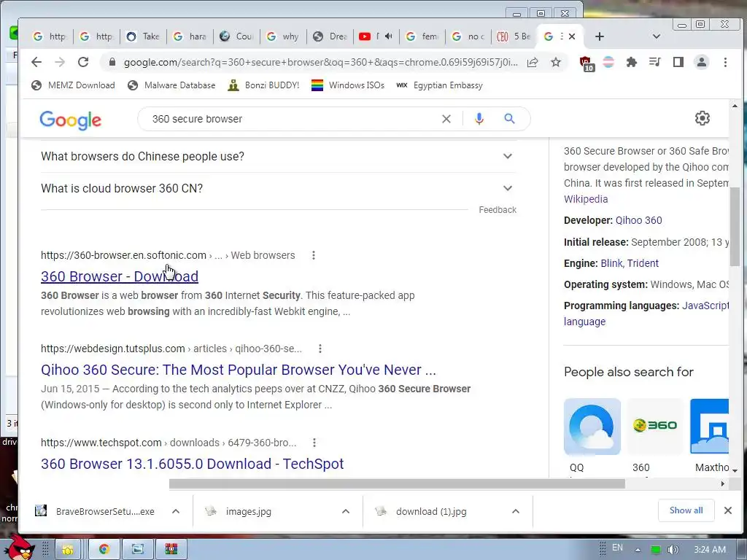
Task: Open Google quick settings gear
Action: click(x=703, y=118)
